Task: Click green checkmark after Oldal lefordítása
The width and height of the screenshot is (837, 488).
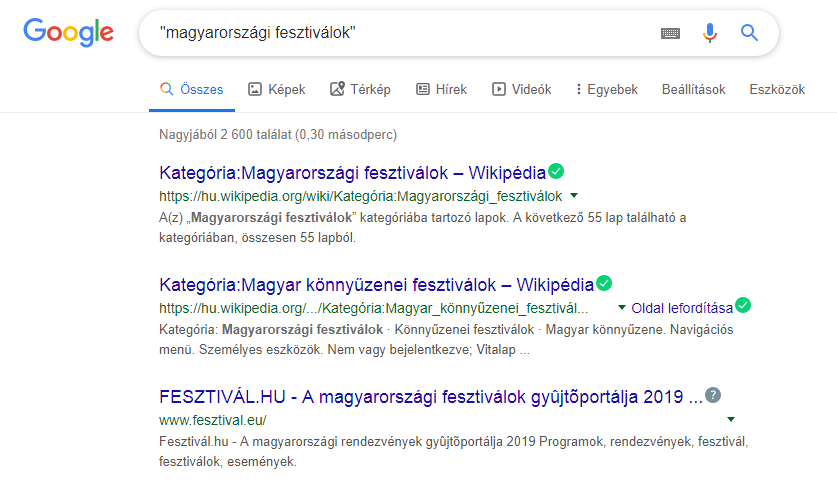Action: [x=743, y=305]
